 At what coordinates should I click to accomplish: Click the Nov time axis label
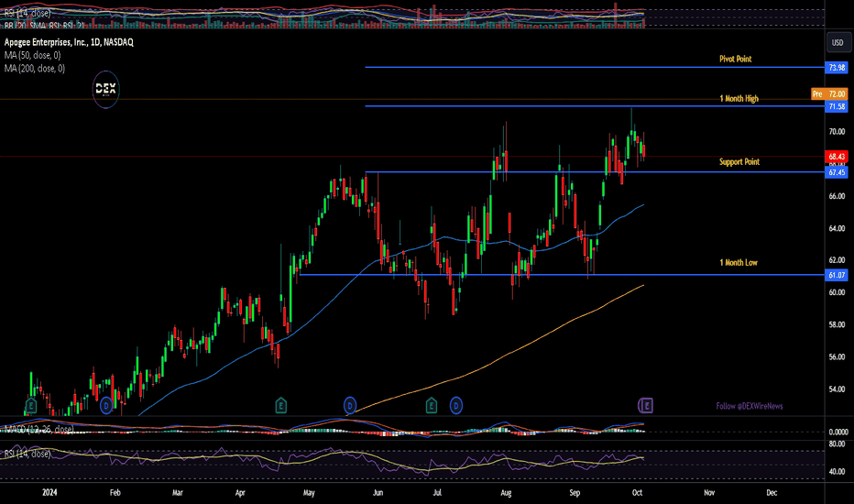[709, 493]
